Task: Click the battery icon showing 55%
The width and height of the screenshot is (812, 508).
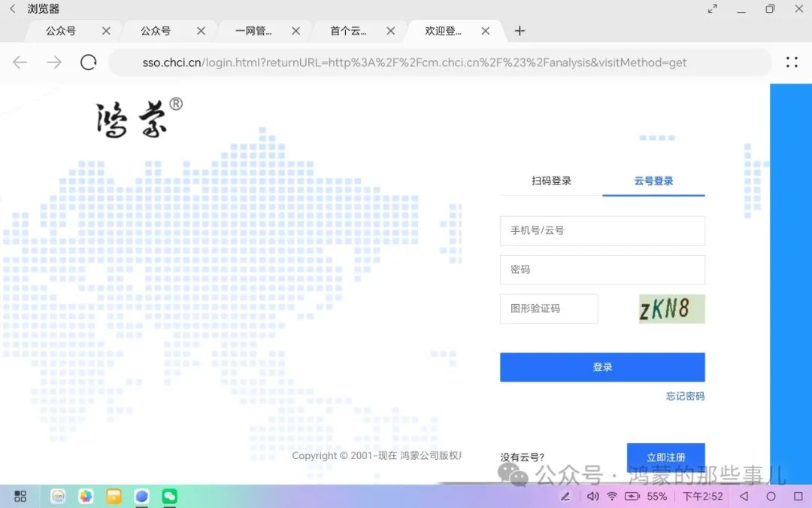Action: tap(632, 497)
